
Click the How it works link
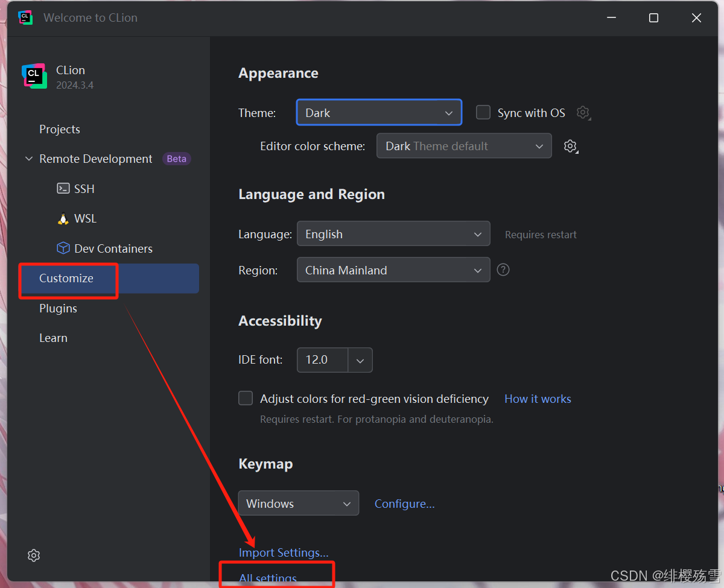coord(538,399)
